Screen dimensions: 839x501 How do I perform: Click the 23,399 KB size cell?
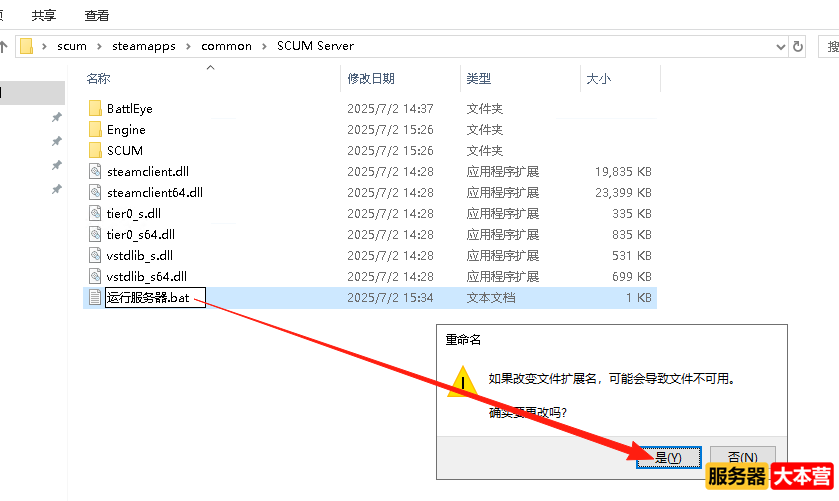(x=623, y=192)
